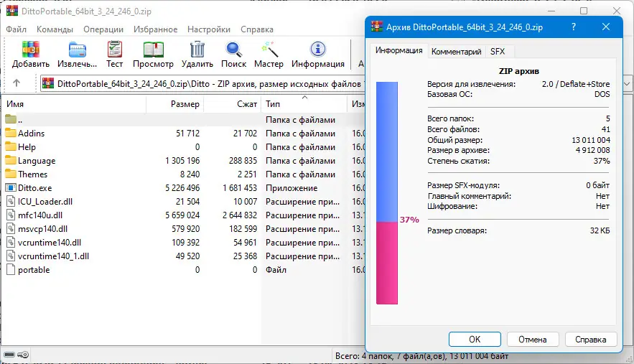
Task: Click the ZIP архив heading
Action: (x=519, y=71)
